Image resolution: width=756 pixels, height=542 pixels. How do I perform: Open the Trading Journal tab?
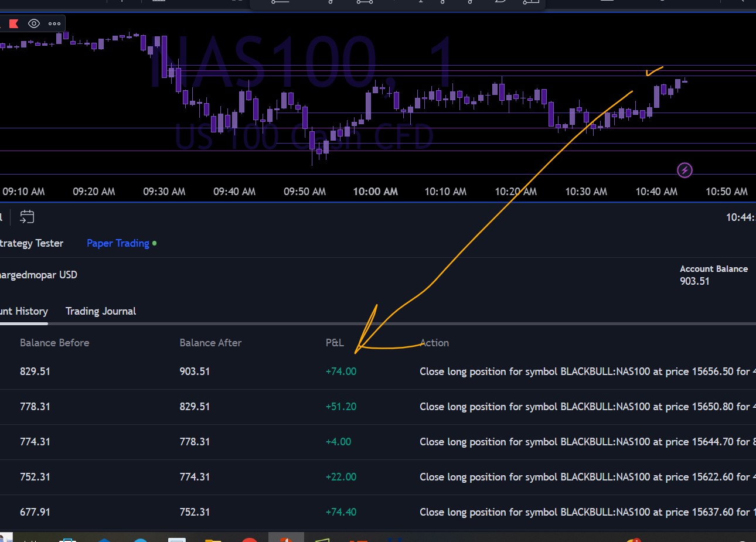[101, 311]
